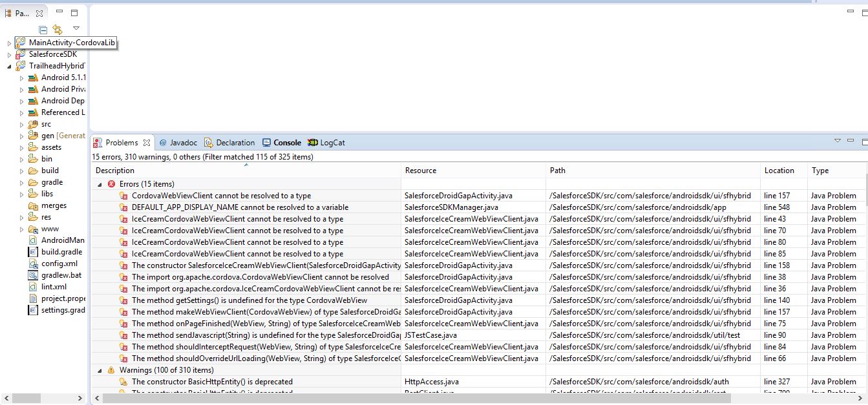The width and height of the screenshot is (868, 405).
Task: Sort problems by Resource column header
Action: 420,171
